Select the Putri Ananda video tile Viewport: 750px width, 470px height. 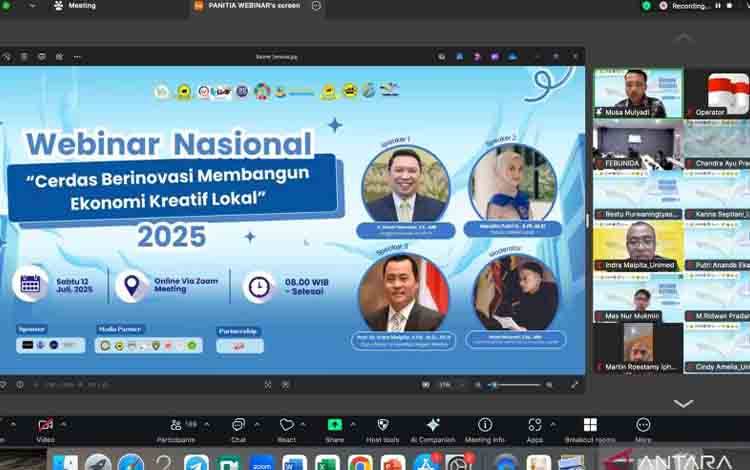[x=717, y=246]
